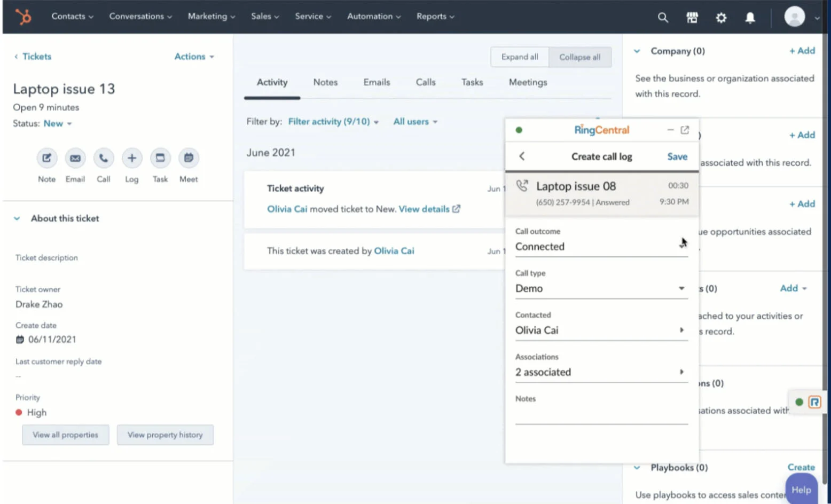The image size is (831, 504).
Task: Go back with RingCentral back arrow
Action: tap(522, 156)
